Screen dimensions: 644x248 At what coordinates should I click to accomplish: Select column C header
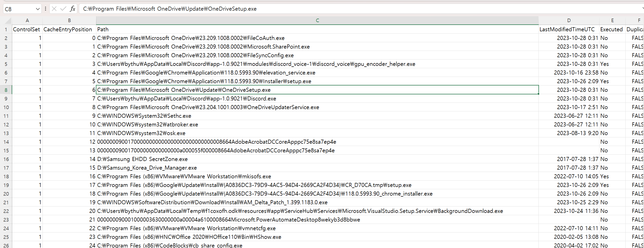point(317,21)
